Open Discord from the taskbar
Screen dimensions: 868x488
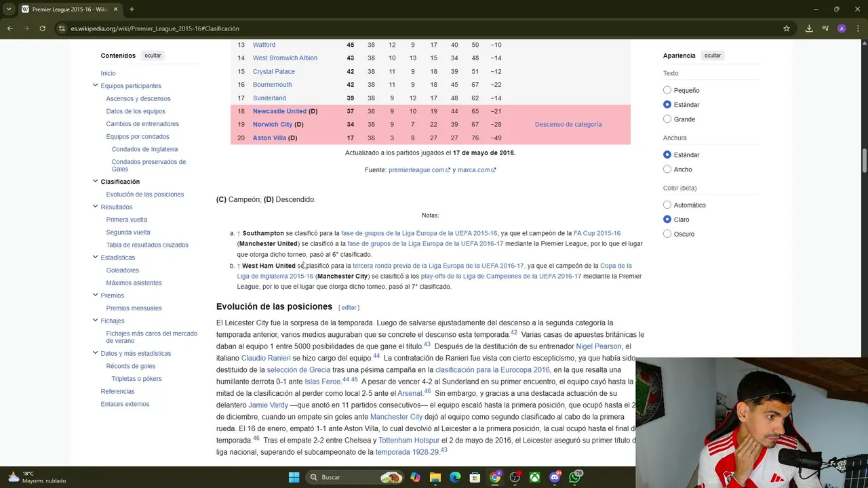tap(555, 477)
